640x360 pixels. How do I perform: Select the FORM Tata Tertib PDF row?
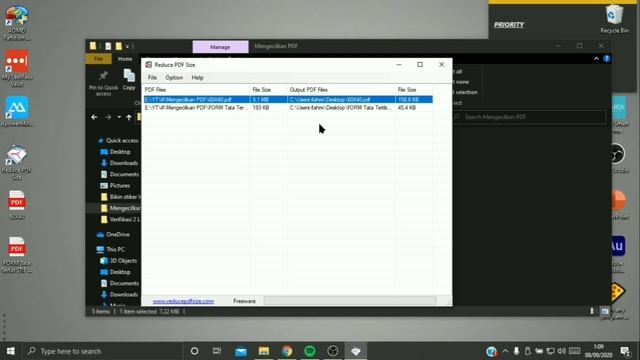tap(288, 108)
